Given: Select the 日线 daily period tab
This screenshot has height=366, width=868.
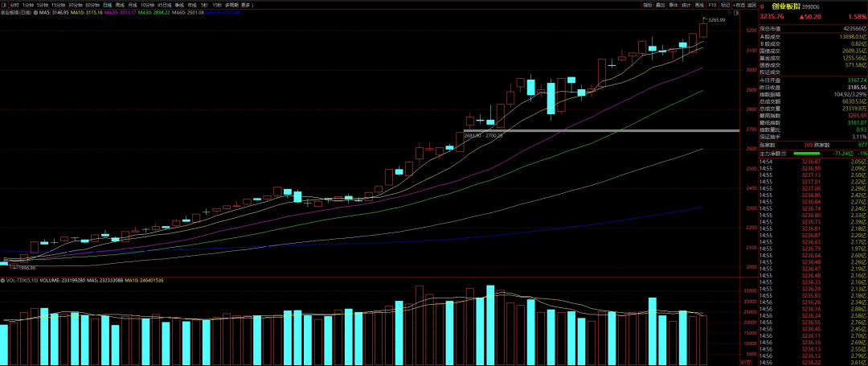Looking at the screenshot, I should (108, 5).
